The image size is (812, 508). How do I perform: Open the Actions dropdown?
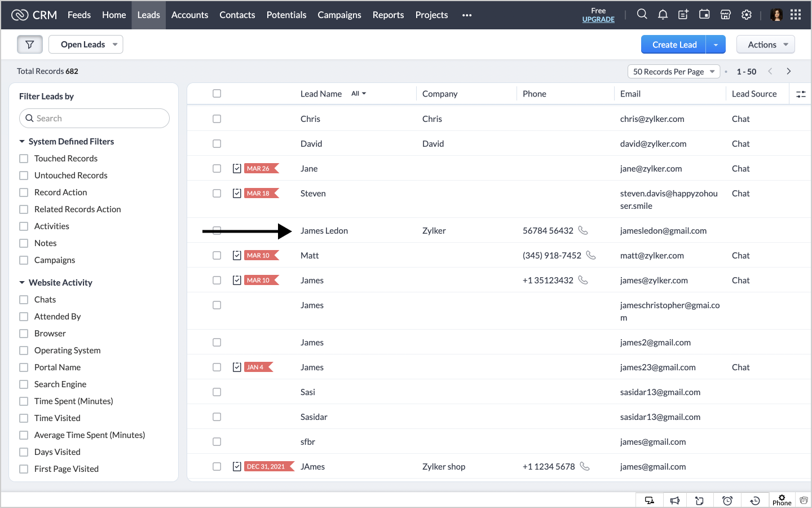click(x=766, y=45)
